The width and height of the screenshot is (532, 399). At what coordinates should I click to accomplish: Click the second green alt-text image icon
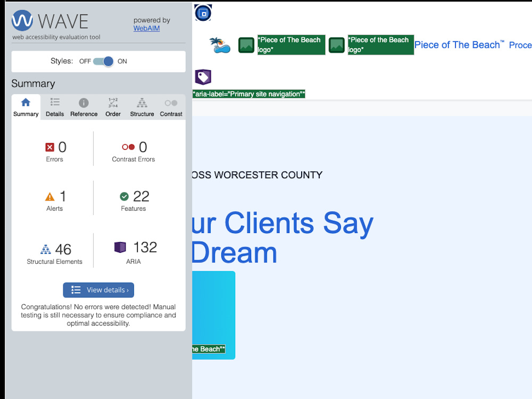tap(337, 45)
